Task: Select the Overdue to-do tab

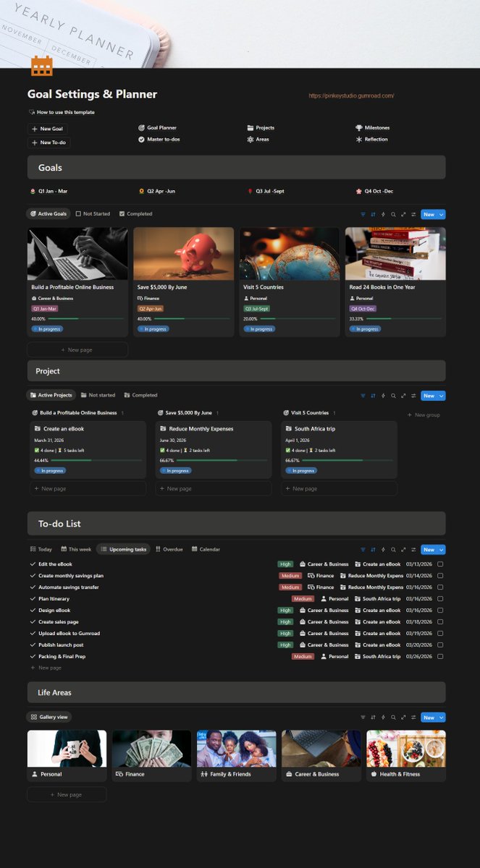Action: [x=169, y=550]
